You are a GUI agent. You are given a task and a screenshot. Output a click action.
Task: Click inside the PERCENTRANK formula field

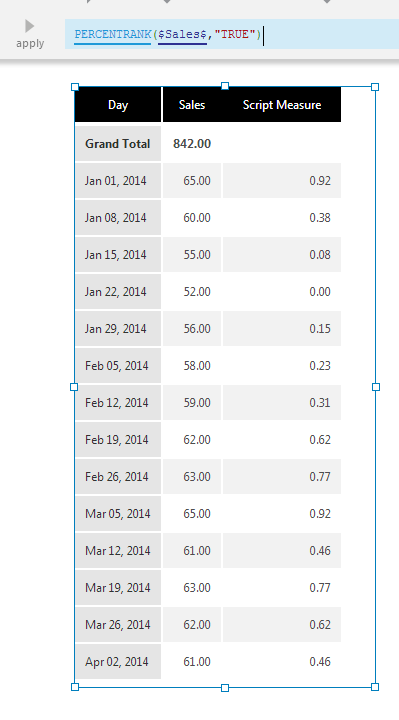[x=232, y=34]
